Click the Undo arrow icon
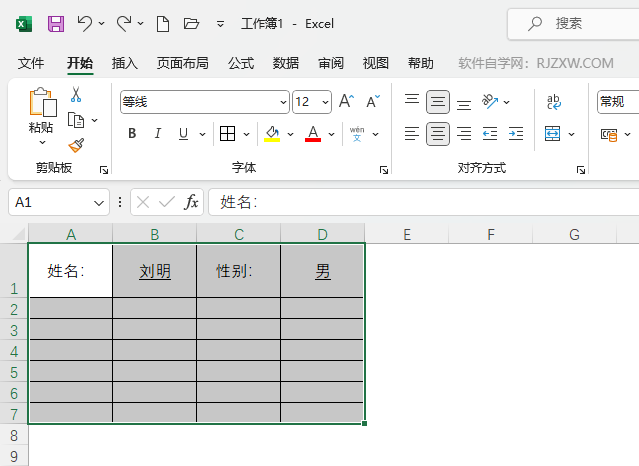The height and width of the screenshot is (466, 639). tap(85, 23)
